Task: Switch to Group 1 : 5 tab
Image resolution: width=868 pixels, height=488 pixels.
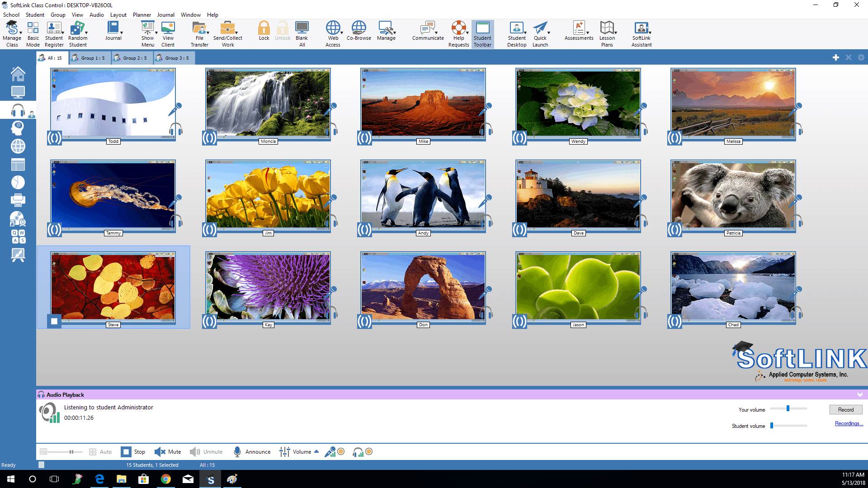Action: click(x=90, y=58)
